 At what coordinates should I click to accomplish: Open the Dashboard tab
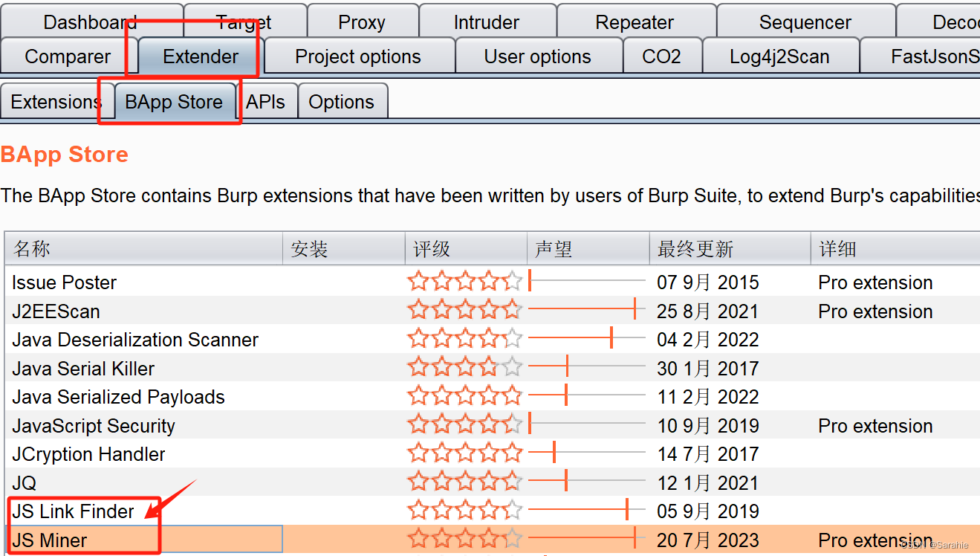point(91,22)
